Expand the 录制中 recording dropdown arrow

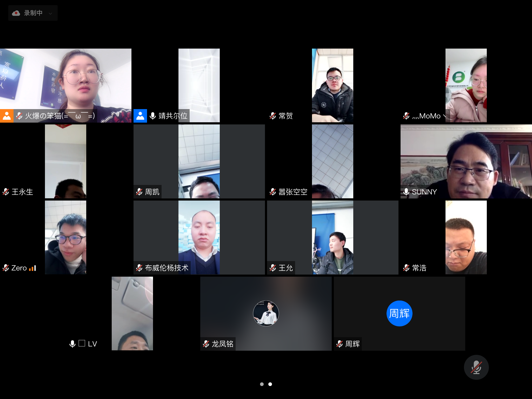point(50,13)
